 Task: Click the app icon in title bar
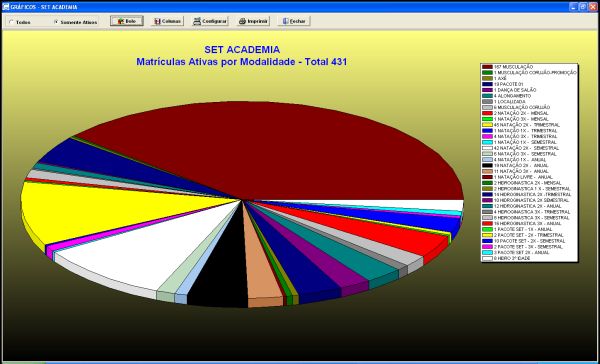(x=5, y=7)
